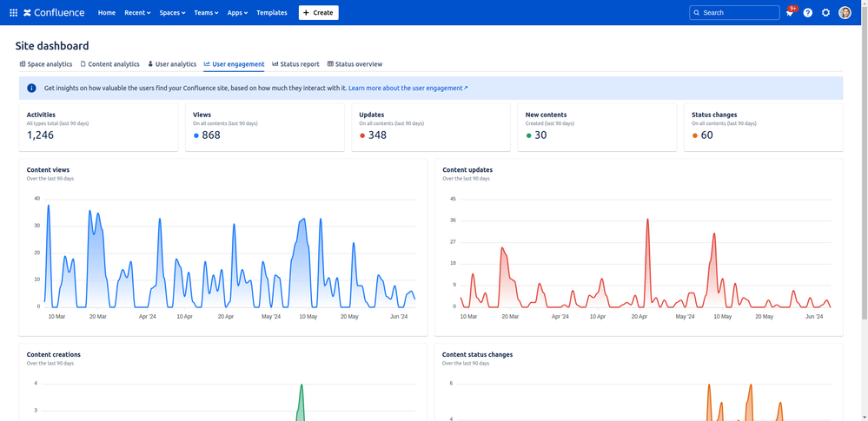Switch to the Space analytics tab

(x=46, y=64)
